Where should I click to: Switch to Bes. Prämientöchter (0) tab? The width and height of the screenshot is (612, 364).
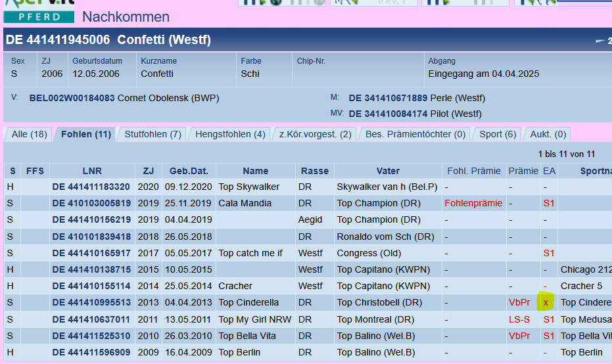(415, 134)
